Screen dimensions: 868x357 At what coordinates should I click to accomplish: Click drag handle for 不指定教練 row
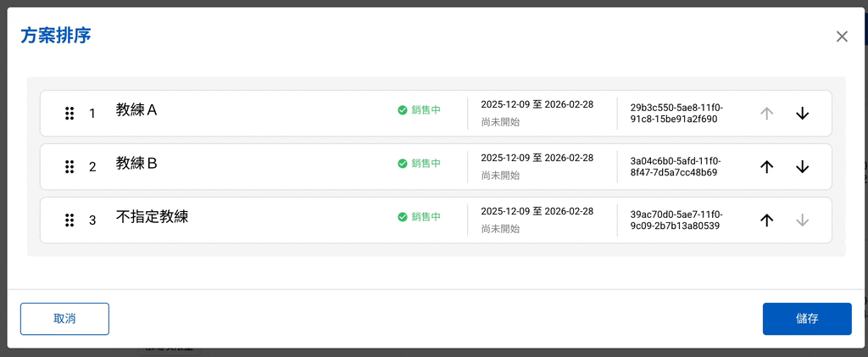70,220
